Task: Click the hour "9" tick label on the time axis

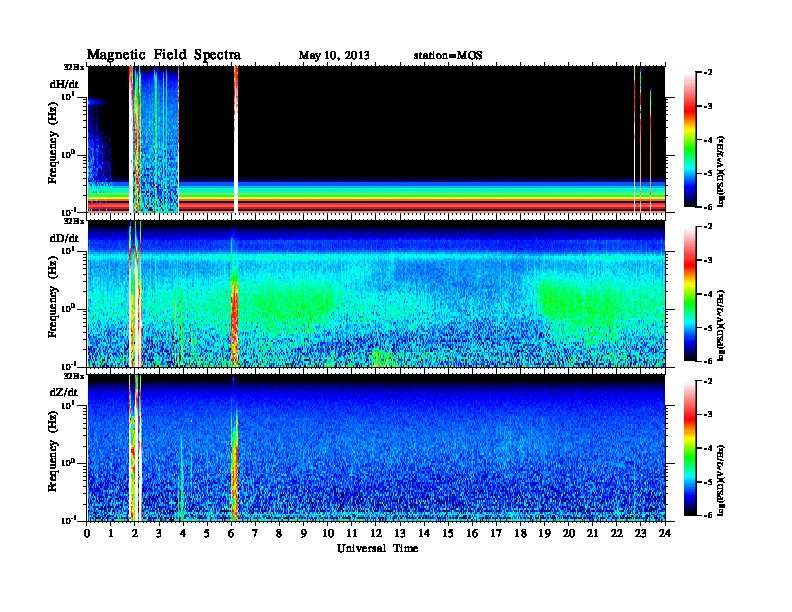Action: [x=304, y=533]
